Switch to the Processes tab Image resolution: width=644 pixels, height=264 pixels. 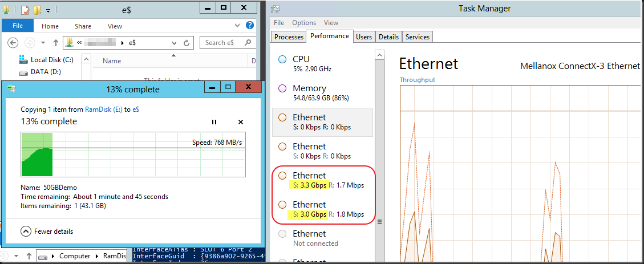(x=289, y=37)
